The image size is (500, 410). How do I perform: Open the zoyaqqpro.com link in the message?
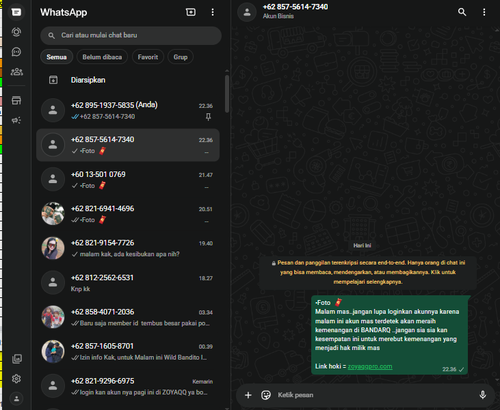click(370, 366)
